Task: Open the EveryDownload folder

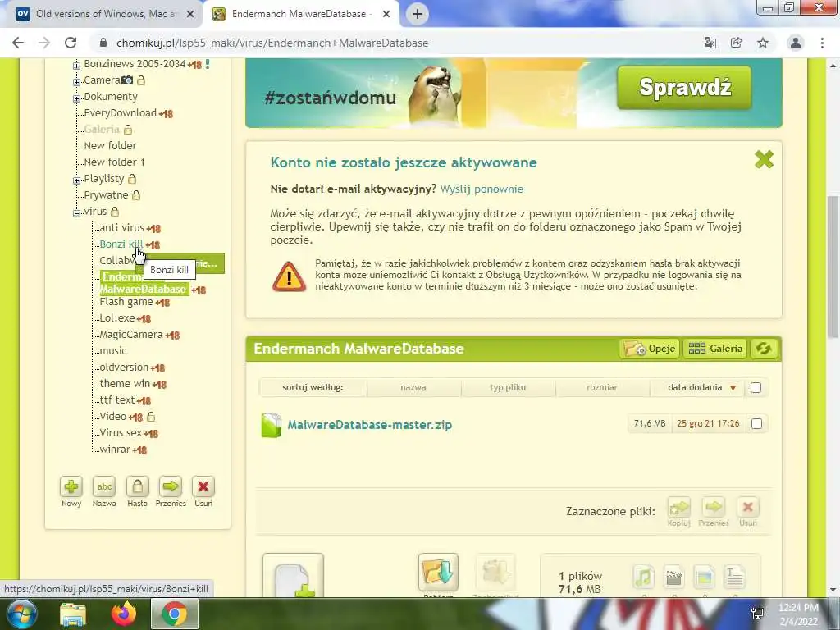Action: point(120,112)
